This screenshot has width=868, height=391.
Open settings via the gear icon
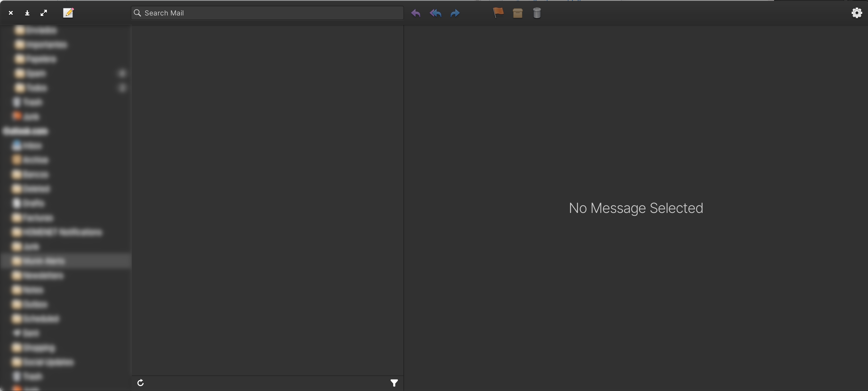tap(857, 13)
